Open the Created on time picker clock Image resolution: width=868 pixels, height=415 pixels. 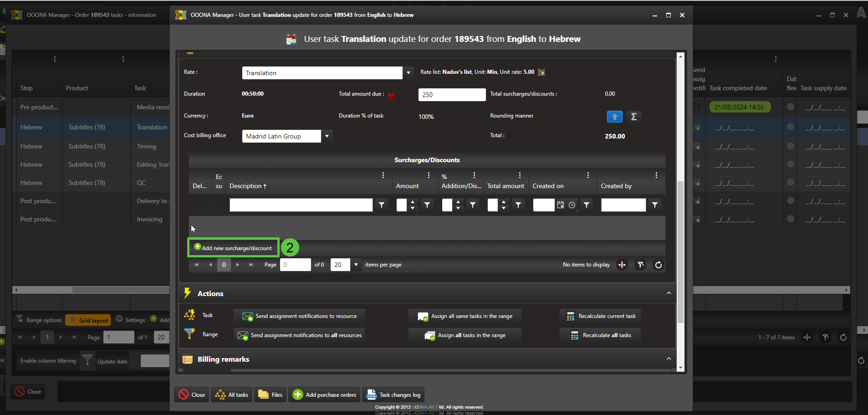point(572,205)
